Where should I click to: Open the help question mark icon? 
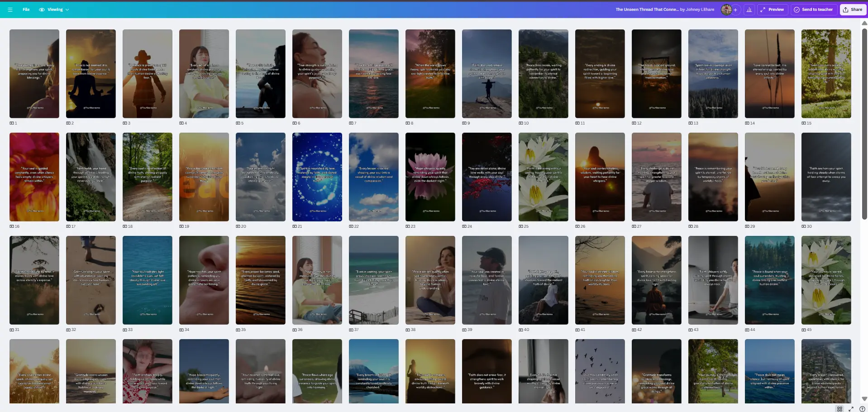click(862, 409)
